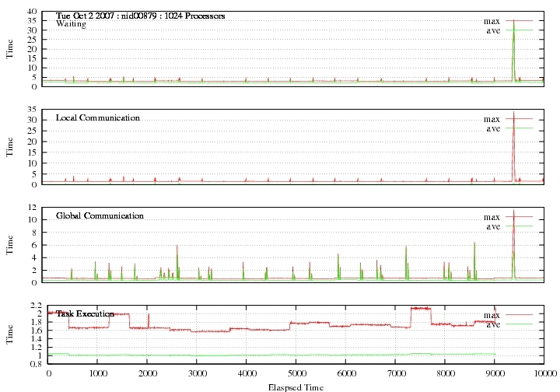The height and width of the screenshot is (392, 560).
Task: Click the tall spike peak in Local Communication plot
Action: click(513, 112)
